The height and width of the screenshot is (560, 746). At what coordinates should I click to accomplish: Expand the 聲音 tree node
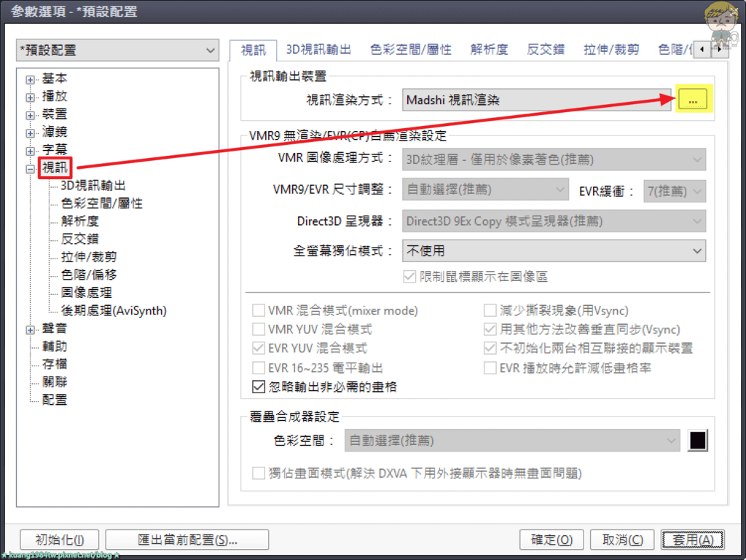click(30, 329)
